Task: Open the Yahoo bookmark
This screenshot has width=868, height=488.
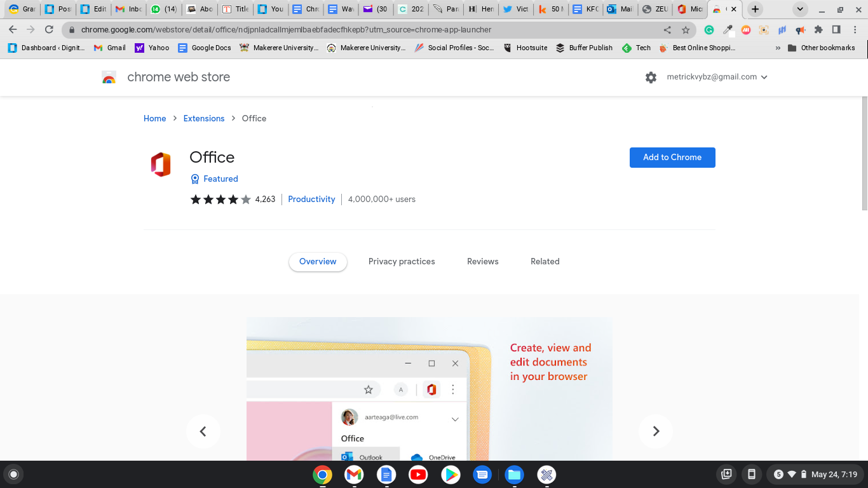Action: [x=152, y=48]
